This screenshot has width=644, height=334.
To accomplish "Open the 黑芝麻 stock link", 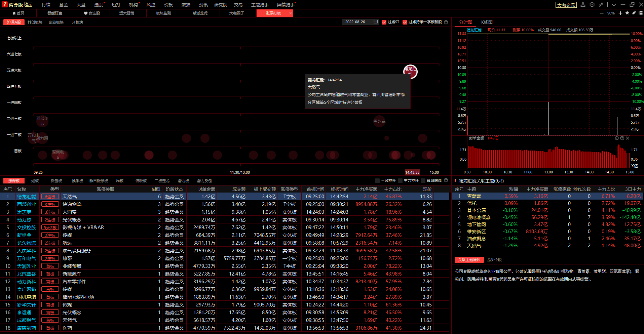I will pyautogui.click(x=24, y=212).
